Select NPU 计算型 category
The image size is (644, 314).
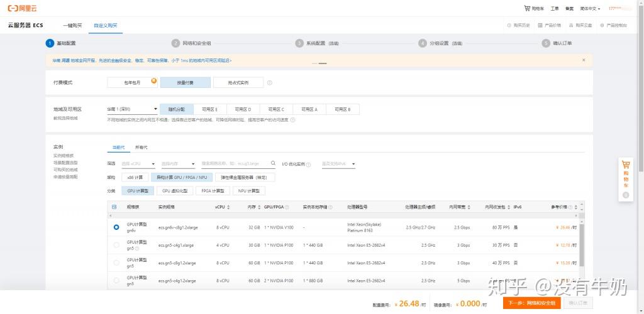[249, 191]
